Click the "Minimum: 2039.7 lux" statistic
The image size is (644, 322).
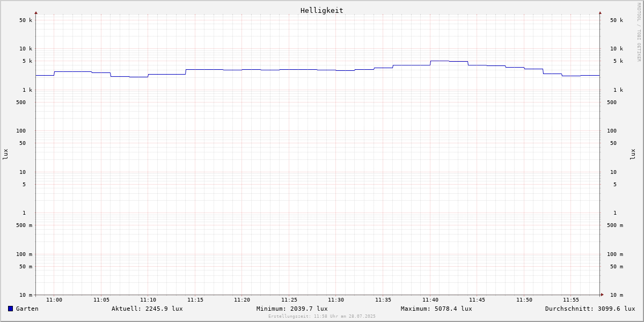(292, 309)
